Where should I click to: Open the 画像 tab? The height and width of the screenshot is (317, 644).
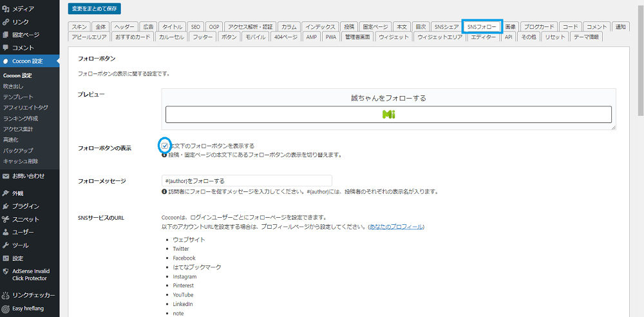click(x=511, y=26)
